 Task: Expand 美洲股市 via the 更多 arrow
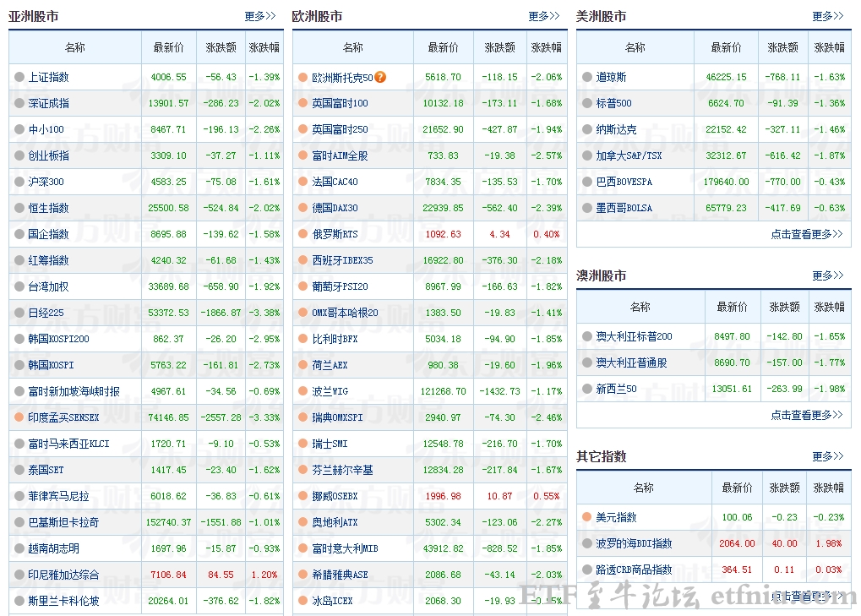[827, 14]
